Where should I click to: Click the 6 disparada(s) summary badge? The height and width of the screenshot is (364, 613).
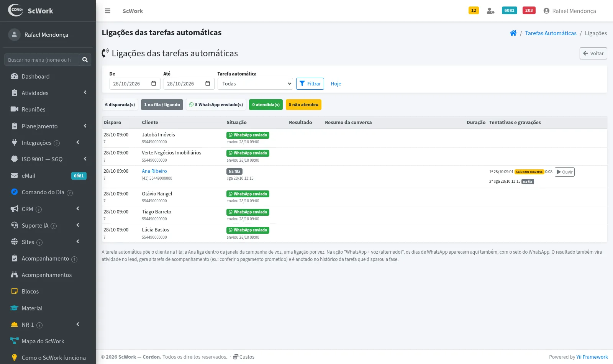[x=120, y=105]
